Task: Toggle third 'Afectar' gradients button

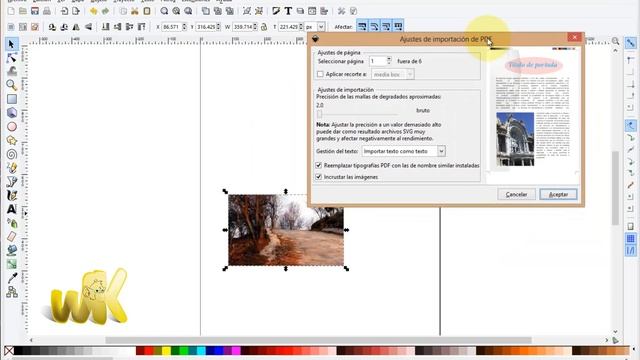Action: pos(386,27)
